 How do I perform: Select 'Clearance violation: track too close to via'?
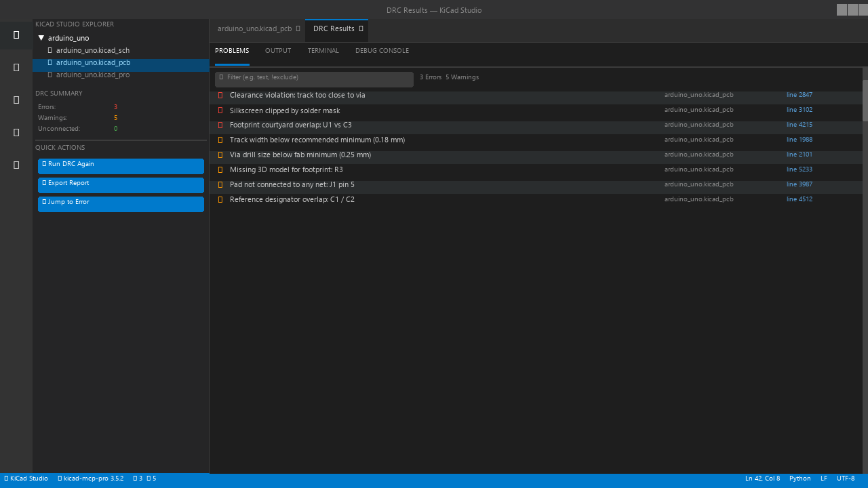click(298, 96)
